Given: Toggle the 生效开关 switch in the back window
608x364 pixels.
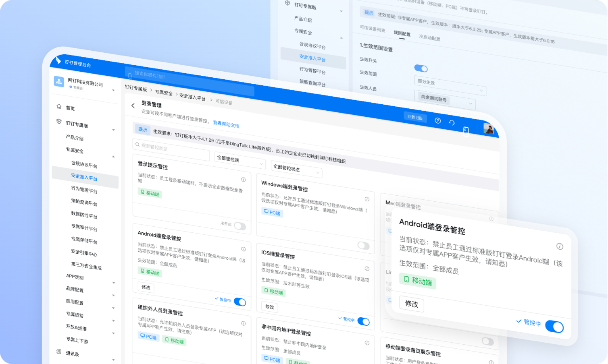Looking at the screenshot, I should pos(421,68).
